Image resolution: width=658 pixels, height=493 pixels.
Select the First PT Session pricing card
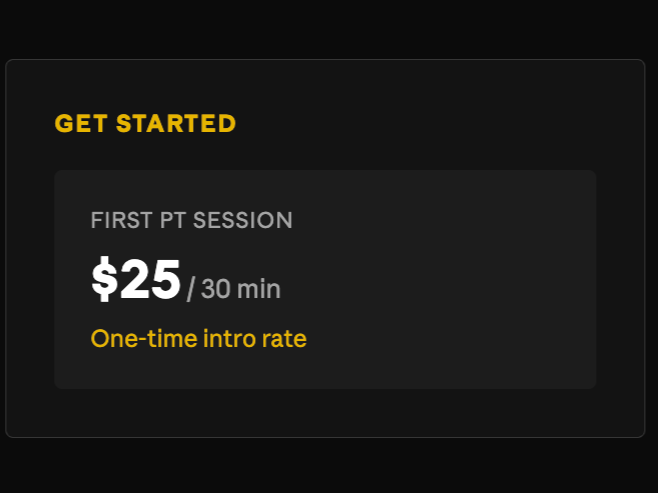coord(325,279)
